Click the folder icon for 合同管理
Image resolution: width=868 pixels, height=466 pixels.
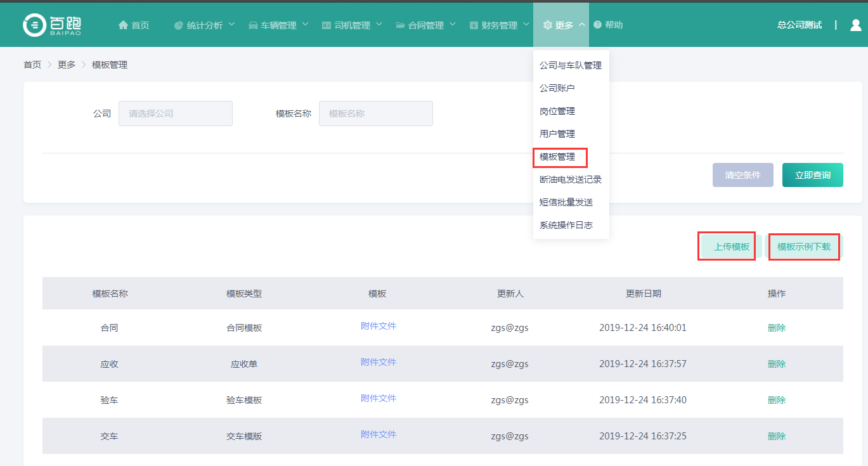click(400, 25)
